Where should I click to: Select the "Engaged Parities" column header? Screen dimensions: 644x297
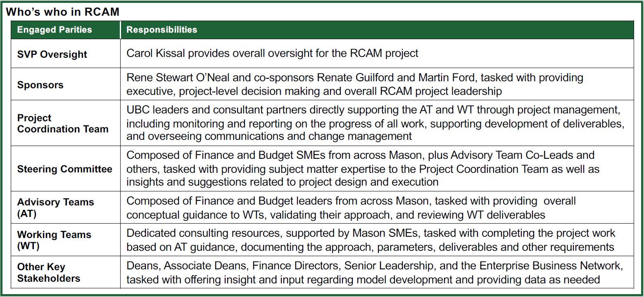click(55, 30)
